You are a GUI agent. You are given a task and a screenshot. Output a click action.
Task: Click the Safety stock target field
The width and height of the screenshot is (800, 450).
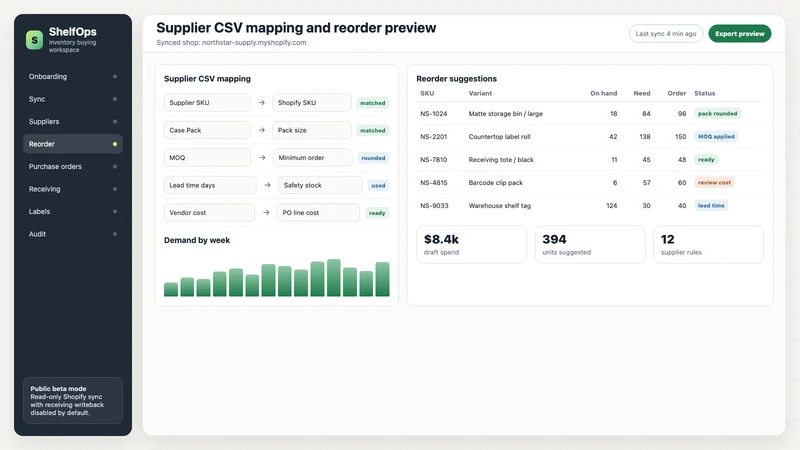pos(320,185)
